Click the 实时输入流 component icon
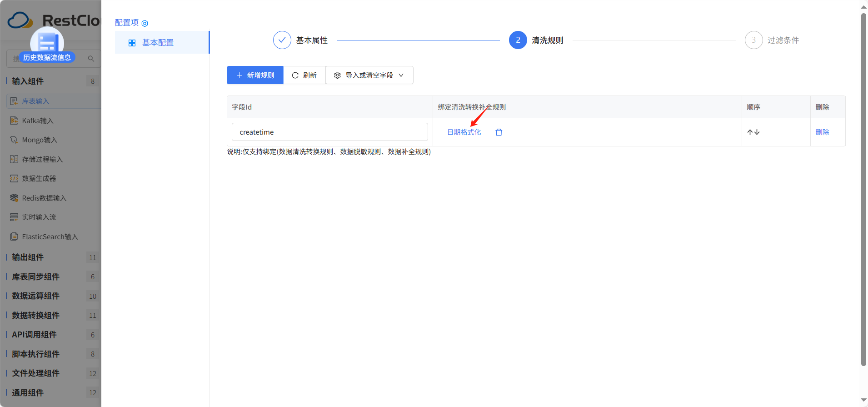 click(x=14, y=217)
